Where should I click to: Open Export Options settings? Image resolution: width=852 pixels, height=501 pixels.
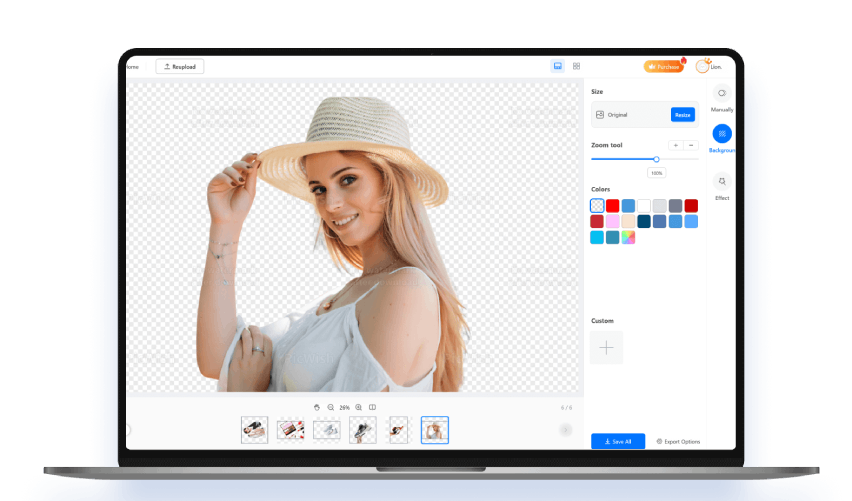pyautogui.click(x=678, y=441)
